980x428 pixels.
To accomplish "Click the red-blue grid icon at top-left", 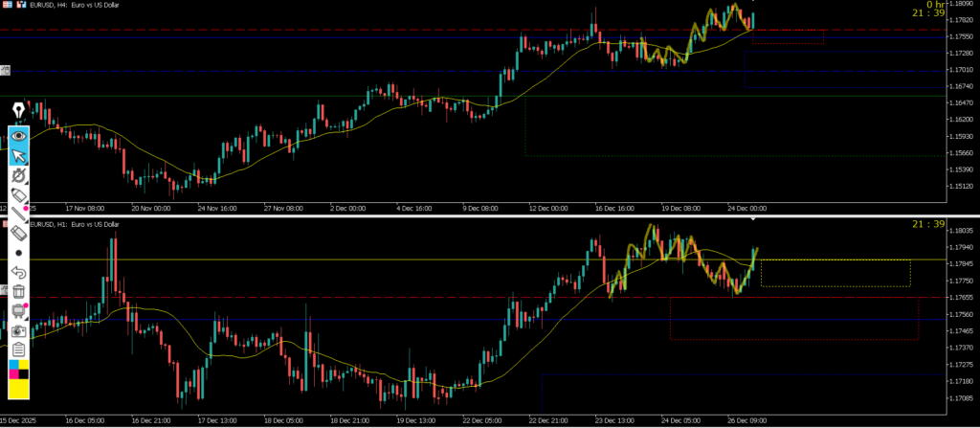I will coord(9,5).
